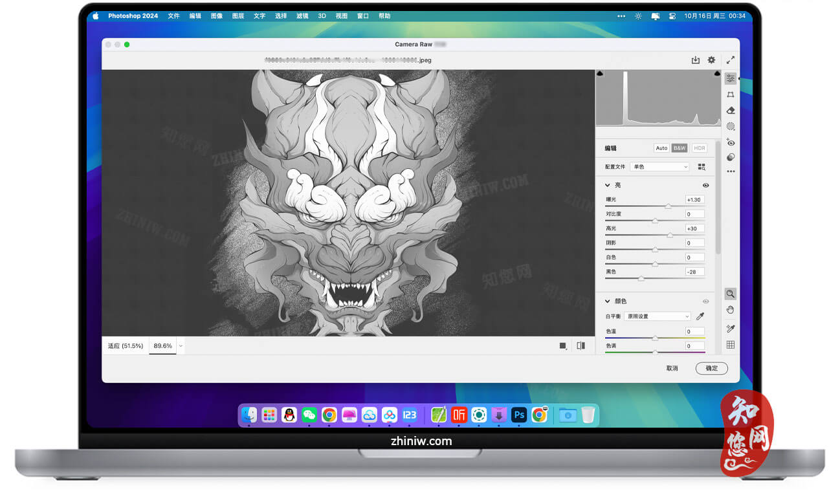Toggle the HDR button
The image size is (840, 504).
(700, 148)
